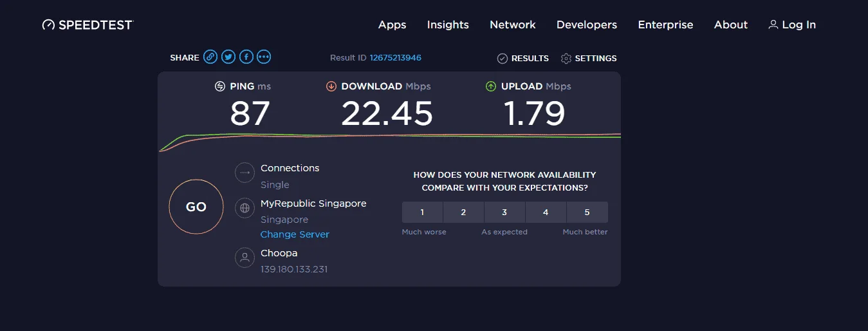Click Log In link
The width and height of the screenshot is (868, 331).
799,25
